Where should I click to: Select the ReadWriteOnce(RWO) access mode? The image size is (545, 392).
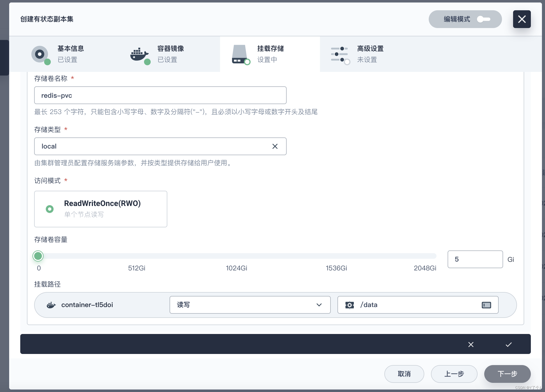[100, 209]
